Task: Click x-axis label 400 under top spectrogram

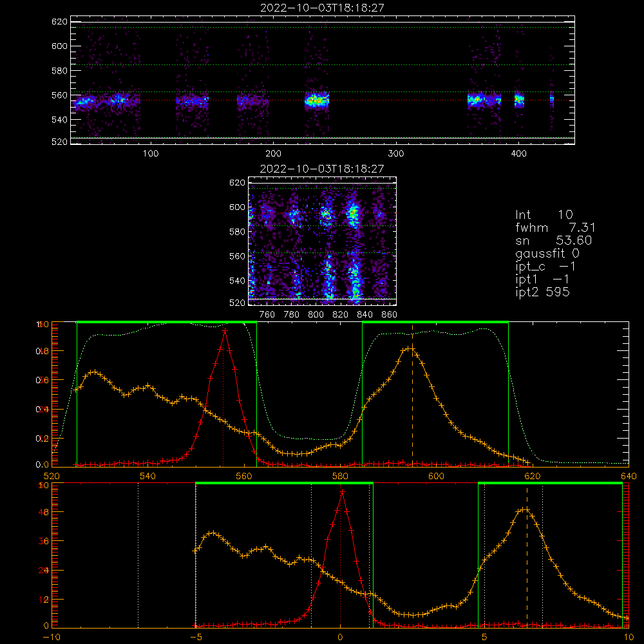Action: point(518,154)
